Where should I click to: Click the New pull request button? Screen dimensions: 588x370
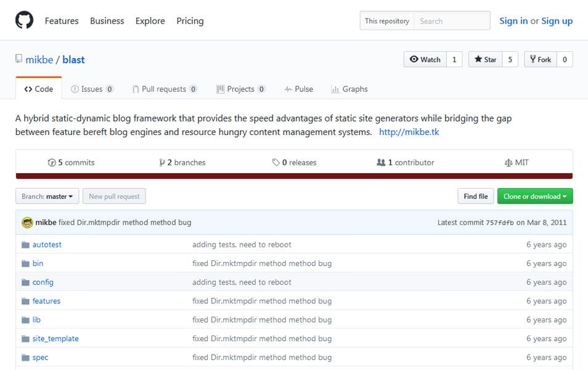114,196
